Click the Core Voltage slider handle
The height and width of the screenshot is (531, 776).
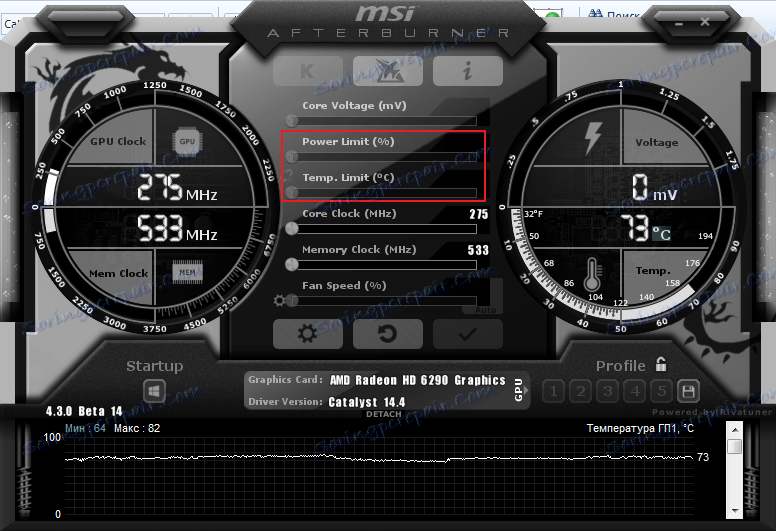292,120
